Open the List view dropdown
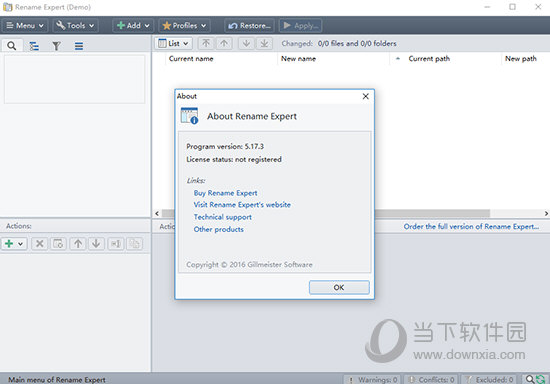The width and height of the screenshot is (550, 384). tap(174, 43)
